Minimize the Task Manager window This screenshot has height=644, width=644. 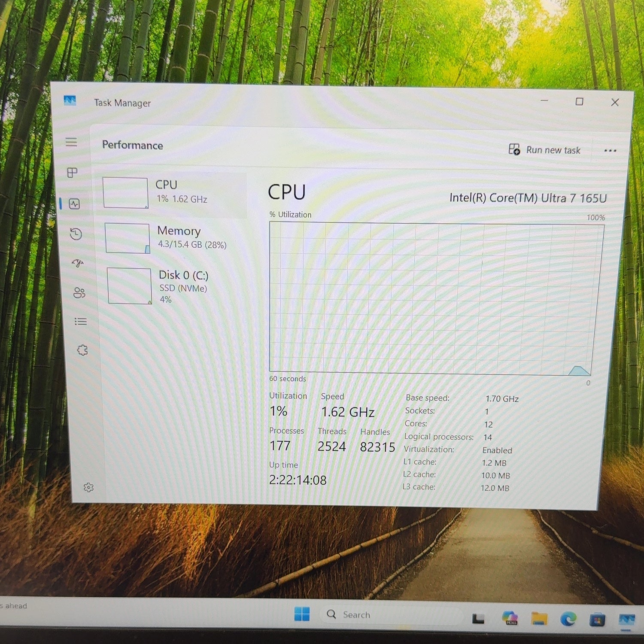point(544,101)
